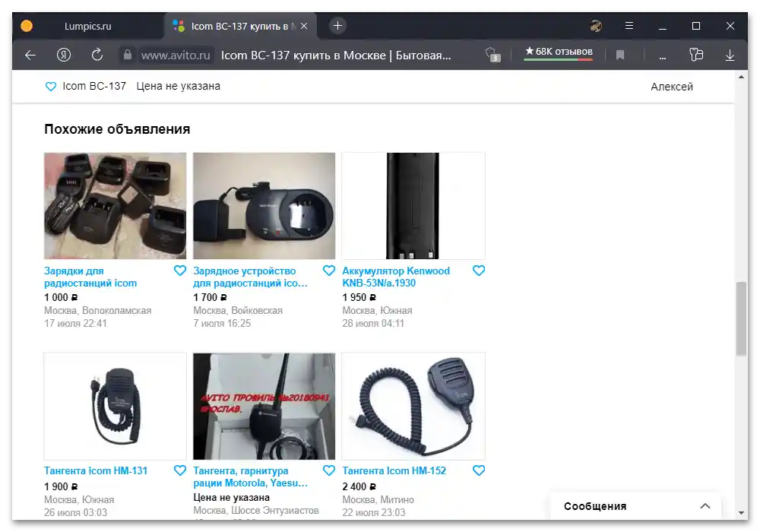Click the www.avito.ru address field
Screen dimensions: 760x532
click(176, 55)
